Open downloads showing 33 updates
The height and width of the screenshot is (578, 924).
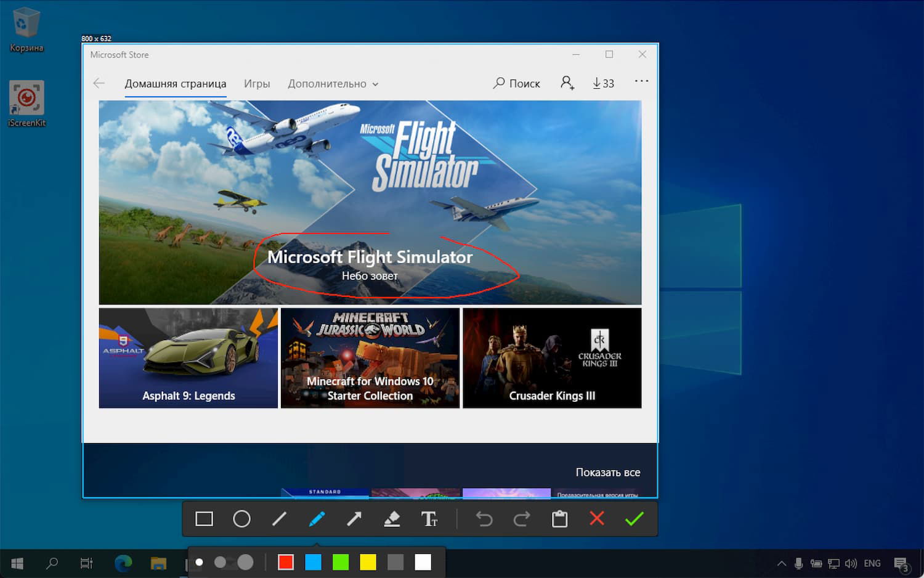tap(603, 83)
